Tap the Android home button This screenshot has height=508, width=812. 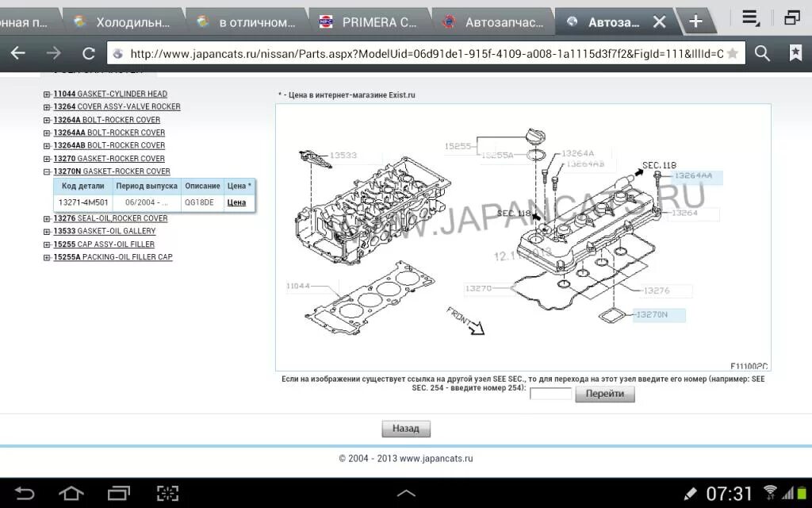pyautogui.click(x=71, y=493)
